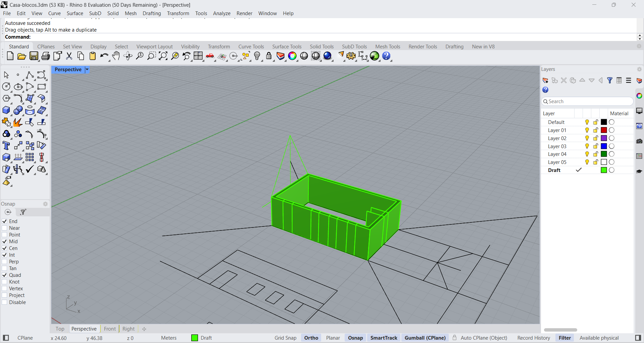Select the Circle drawing tool
Image resolution: width=644 pixels, height=343 pixels.
pos(6,87)
